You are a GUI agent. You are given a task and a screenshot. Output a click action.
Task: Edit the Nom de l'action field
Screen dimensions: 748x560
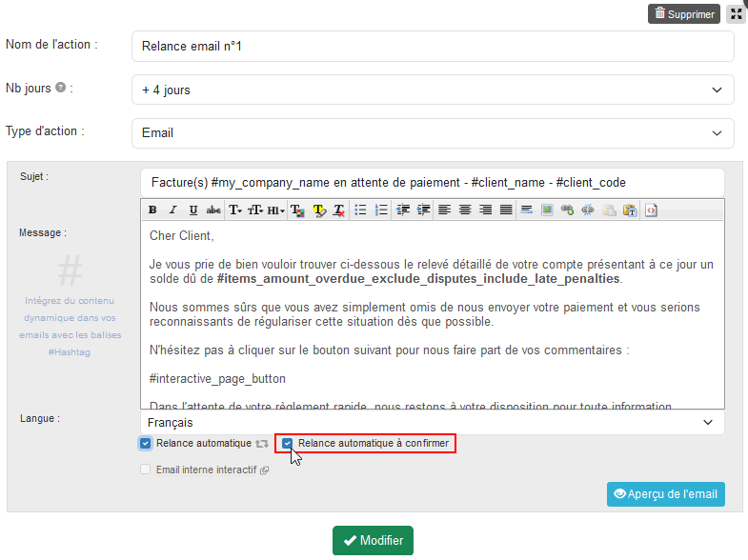[x=433, y=47]
